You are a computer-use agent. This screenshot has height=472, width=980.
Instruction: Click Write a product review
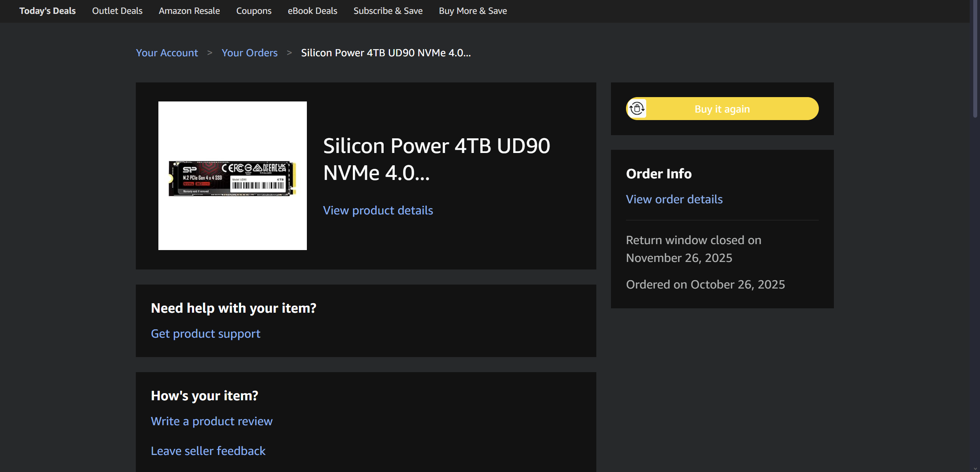point(211,421)
